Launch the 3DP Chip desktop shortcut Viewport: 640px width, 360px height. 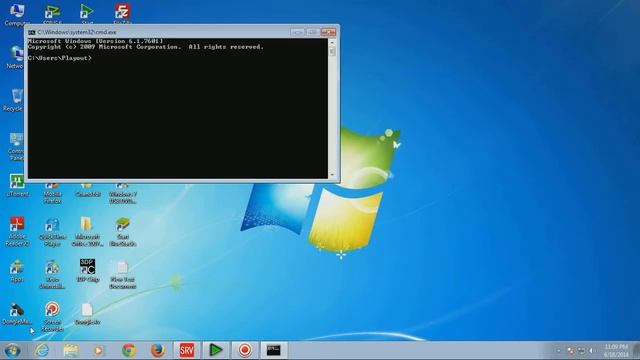click(x=87, y=270)
